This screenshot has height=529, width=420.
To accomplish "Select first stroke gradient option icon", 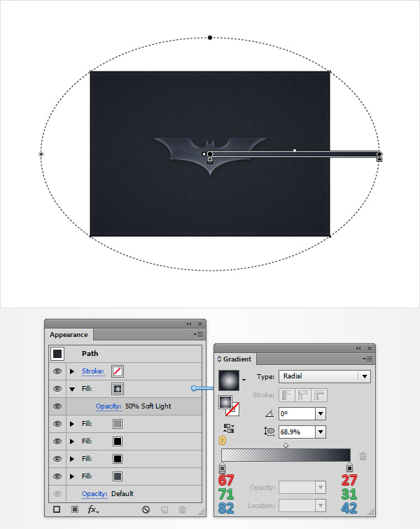I will (286, 395).
